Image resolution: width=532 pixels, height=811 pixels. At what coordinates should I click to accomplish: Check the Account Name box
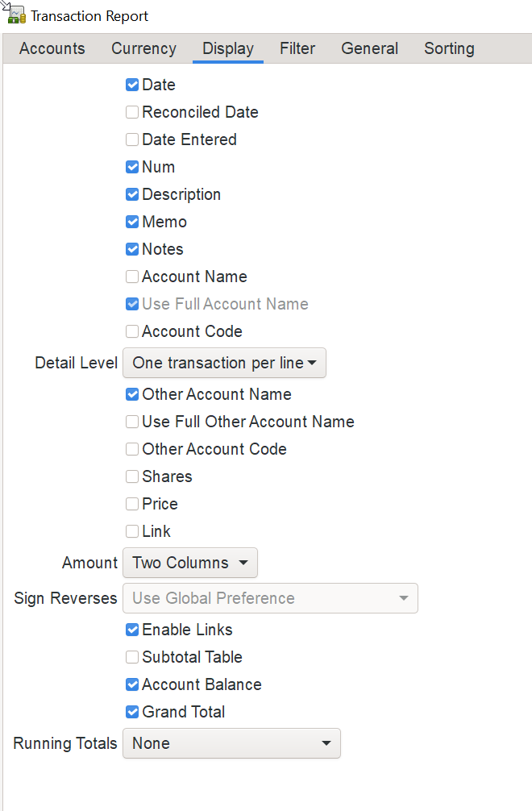point(132,277)
